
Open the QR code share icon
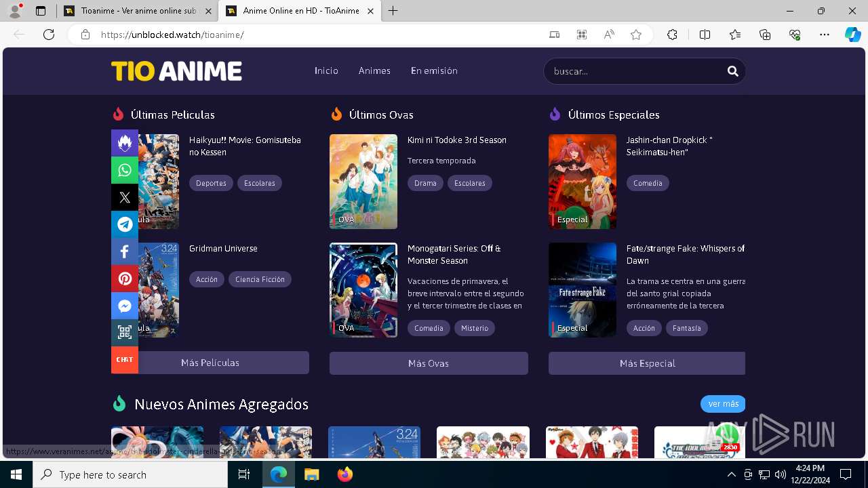[x=125, y=333]
